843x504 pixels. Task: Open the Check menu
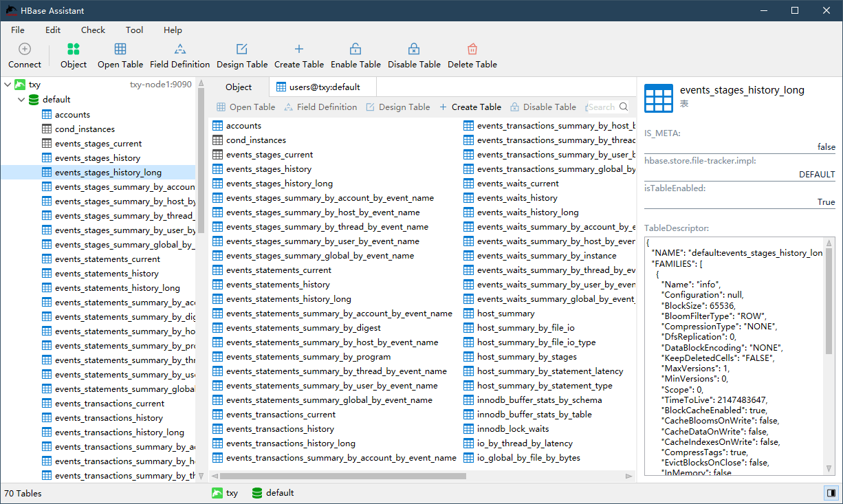coord(93,30)
